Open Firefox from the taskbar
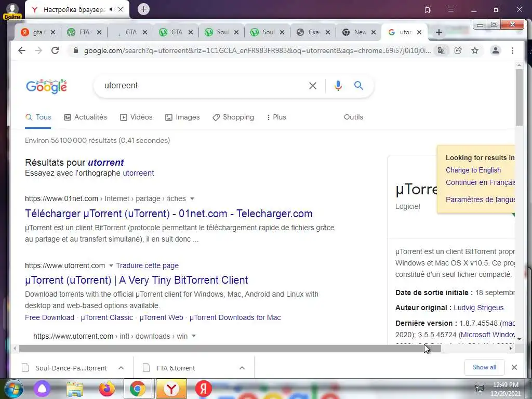532x399 pixels. click(107, 389)
